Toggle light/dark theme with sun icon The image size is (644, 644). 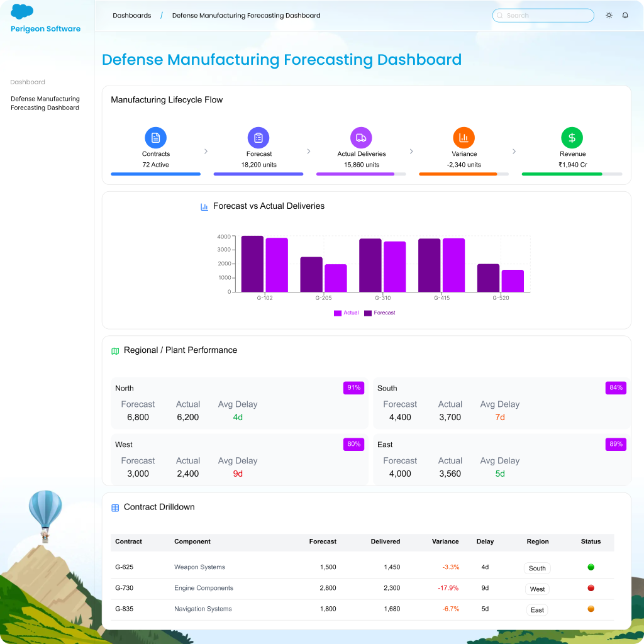(x=609, y=16)
